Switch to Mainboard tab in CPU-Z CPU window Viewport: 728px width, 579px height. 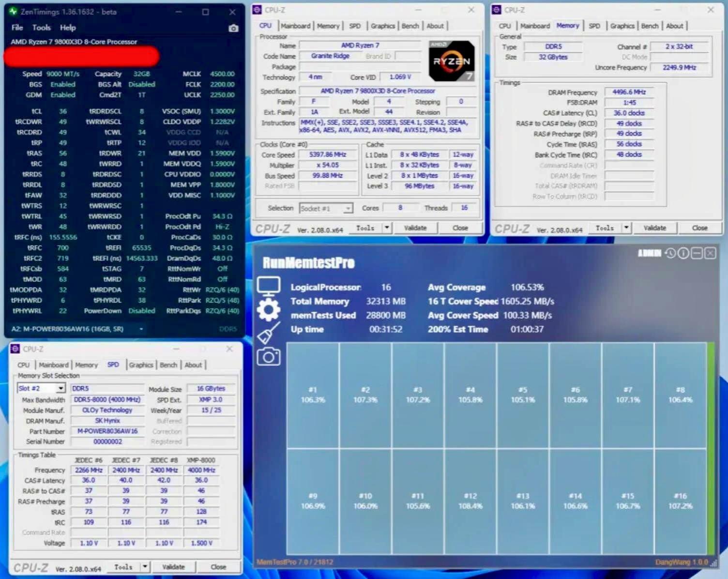click(x=295, y=26)
